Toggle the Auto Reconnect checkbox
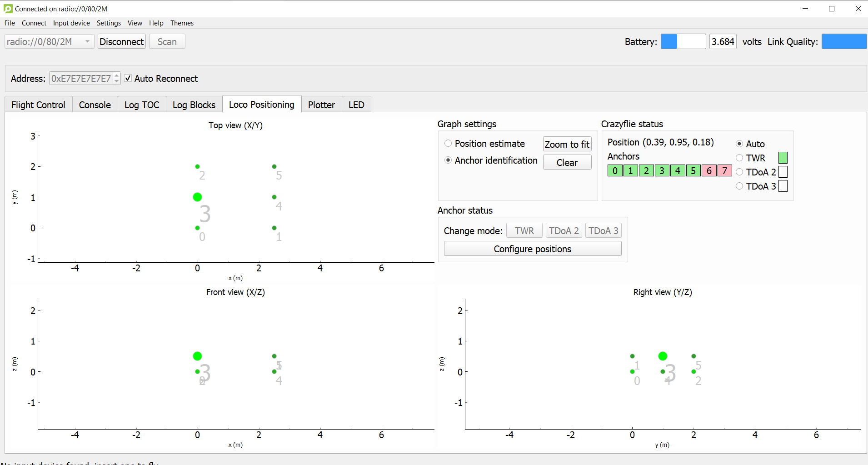Viewport: 868px width, 465px height. (x=128, y=78)
